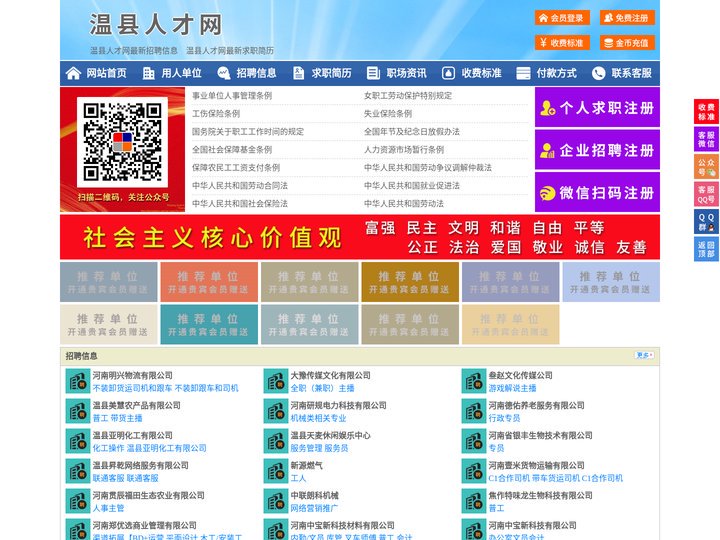Open 保障农民工工资支付条例 link

point(236,168)
